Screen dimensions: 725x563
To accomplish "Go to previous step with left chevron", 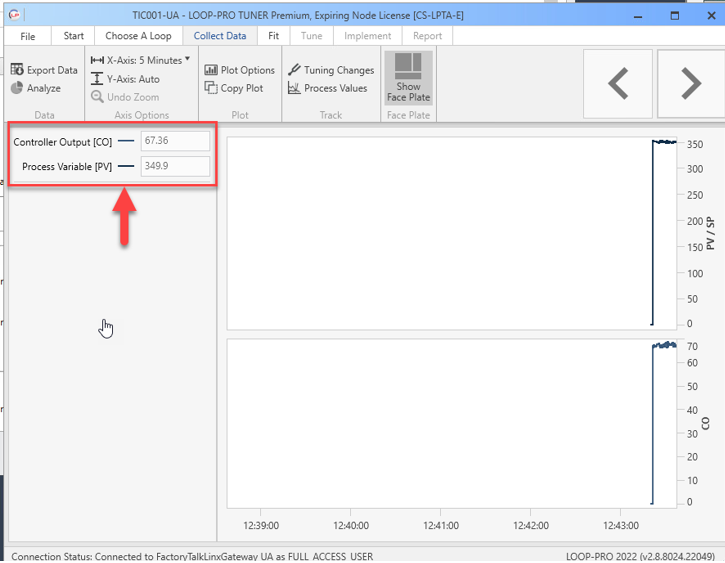I will pos(618,84).
